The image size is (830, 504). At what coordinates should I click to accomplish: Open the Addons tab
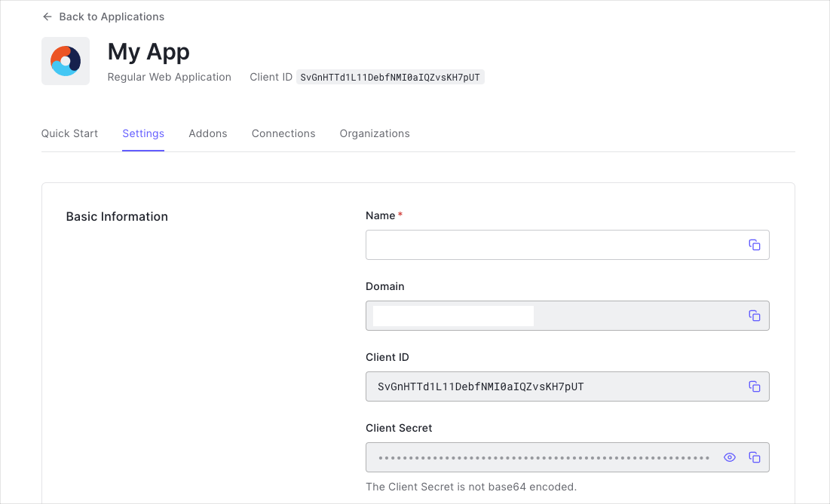[208, 133]
